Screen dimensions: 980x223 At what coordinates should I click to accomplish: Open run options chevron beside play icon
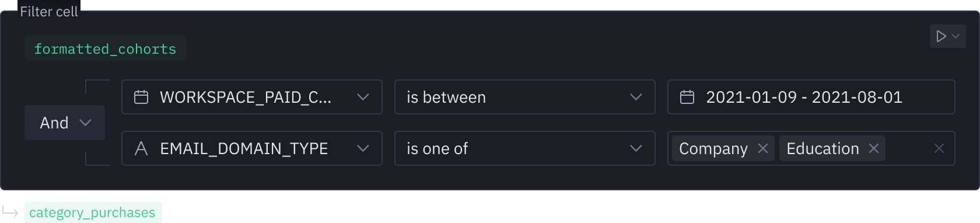956,36
